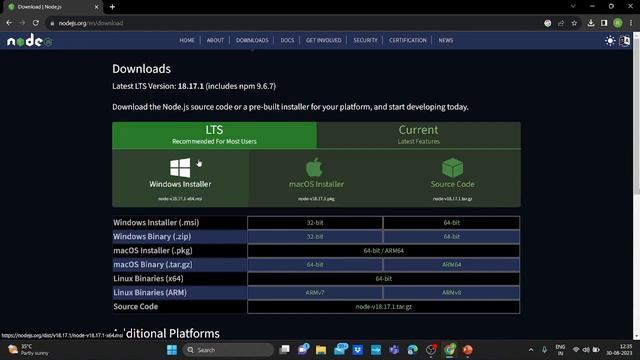Click the Source Code green cube icon
The image size is (640, 360).
pyautogui.click(x=452, y=167)
